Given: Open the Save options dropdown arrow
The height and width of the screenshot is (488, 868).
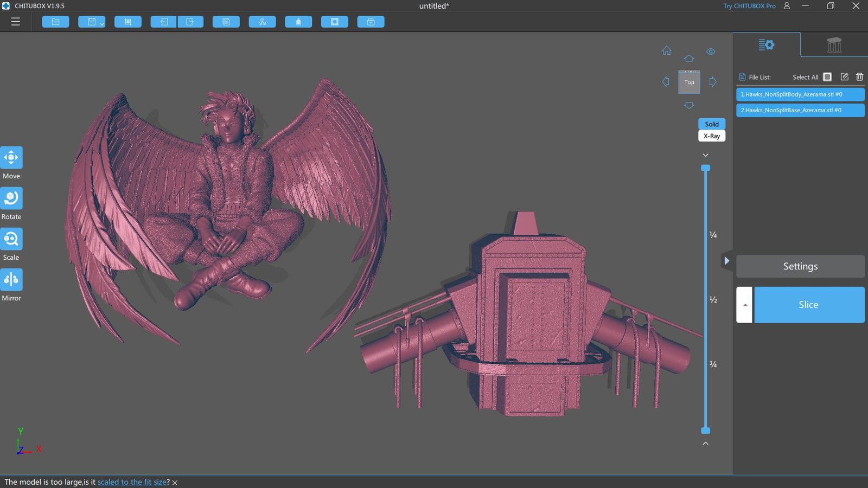Looking at the screenshot, I should pyautogui.click(x=102, y=23).
